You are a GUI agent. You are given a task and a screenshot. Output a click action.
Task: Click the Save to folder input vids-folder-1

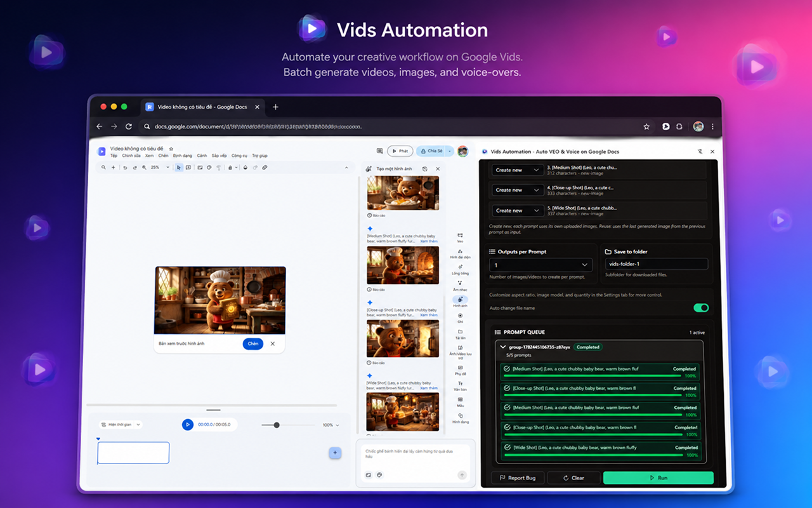pyautogui.click(x=655, y=265)
